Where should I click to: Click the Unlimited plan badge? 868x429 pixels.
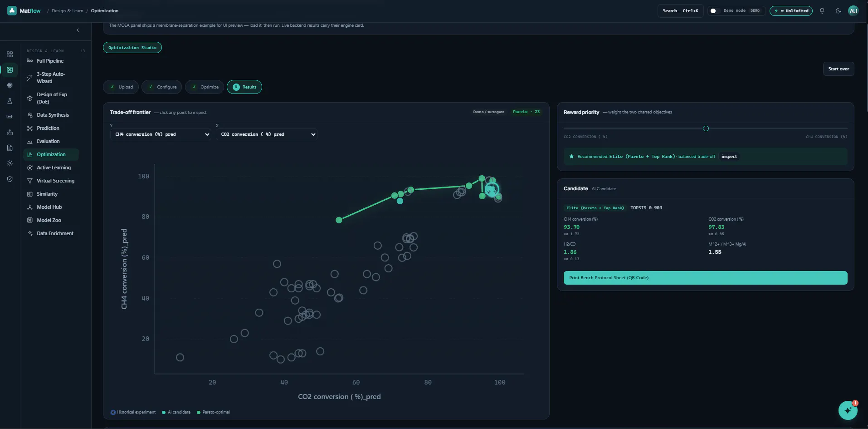791,11
